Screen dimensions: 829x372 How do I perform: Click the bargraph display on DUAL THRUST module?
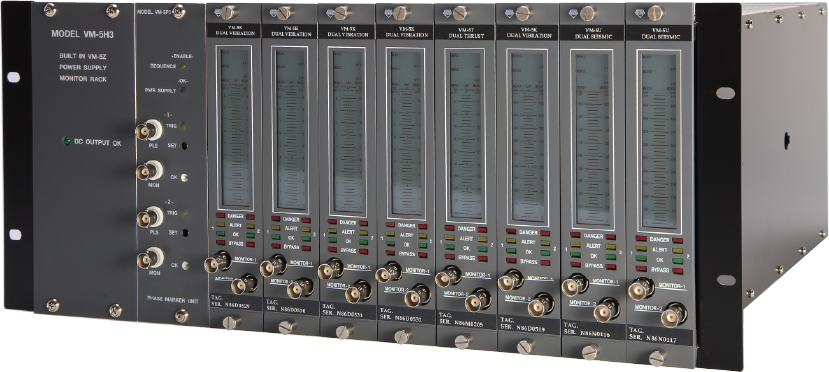pos(465,136)
